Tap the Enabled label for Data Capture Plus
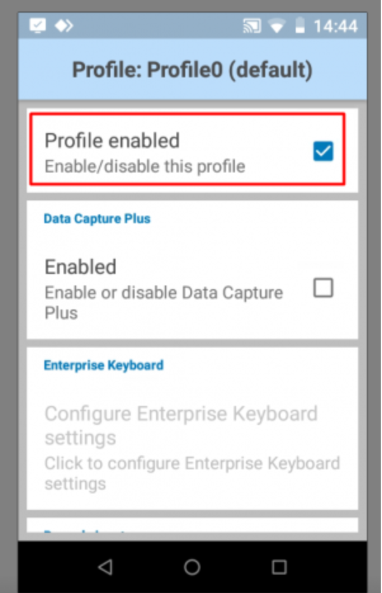 click(x=80, y=267)
